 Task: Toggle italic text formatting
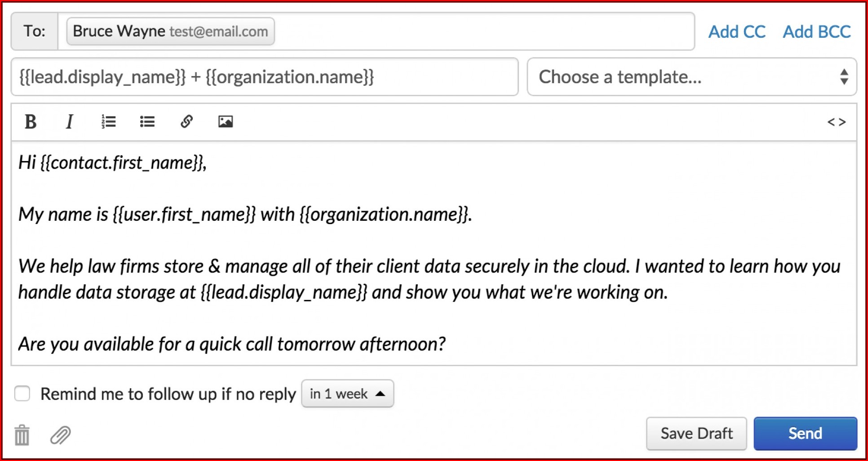point(69,122)
